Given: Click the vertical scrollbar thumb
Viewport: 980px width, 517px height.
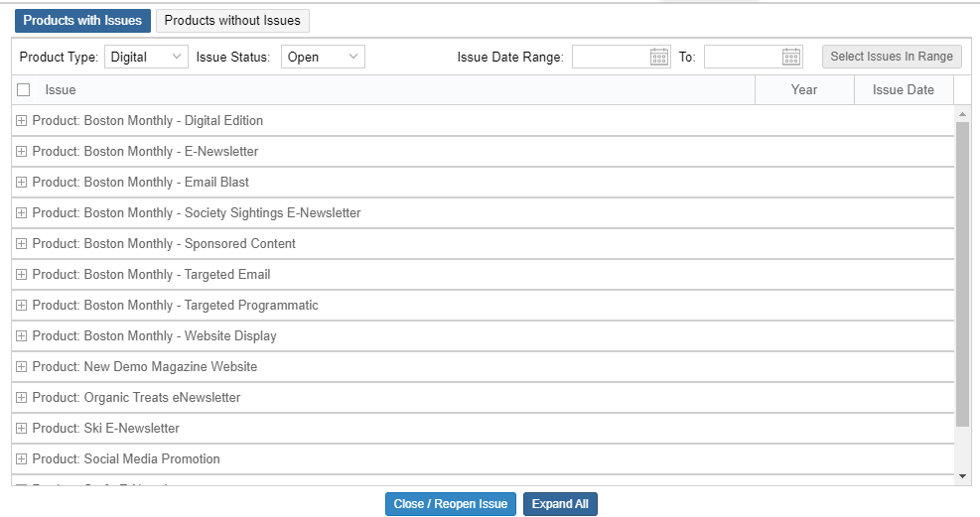Looking at the screenshot, I should [962, 275].
